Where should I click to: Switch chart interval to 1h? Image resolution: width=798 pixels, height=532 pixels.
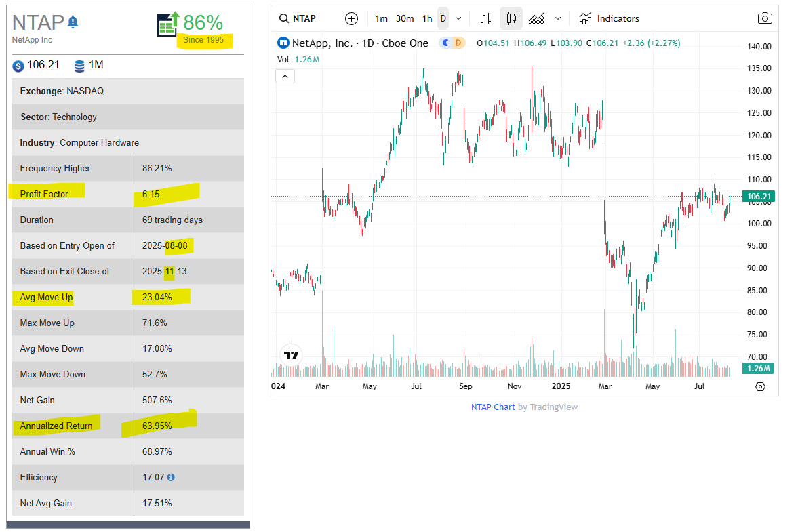pyautogui.click(x=428, y=19)
